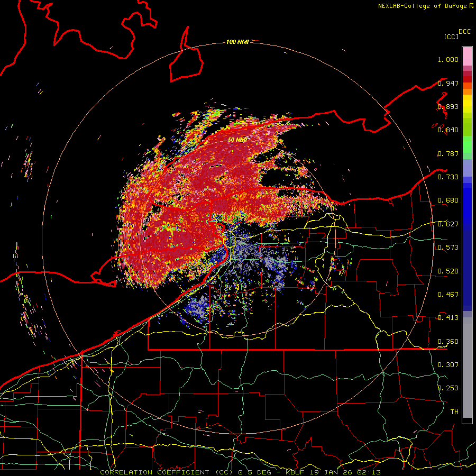The height and width of the screenshot is (476, 476).
Task: Click the 0.520 legend value
Action: pyautogui.click(x=448, y=271)
